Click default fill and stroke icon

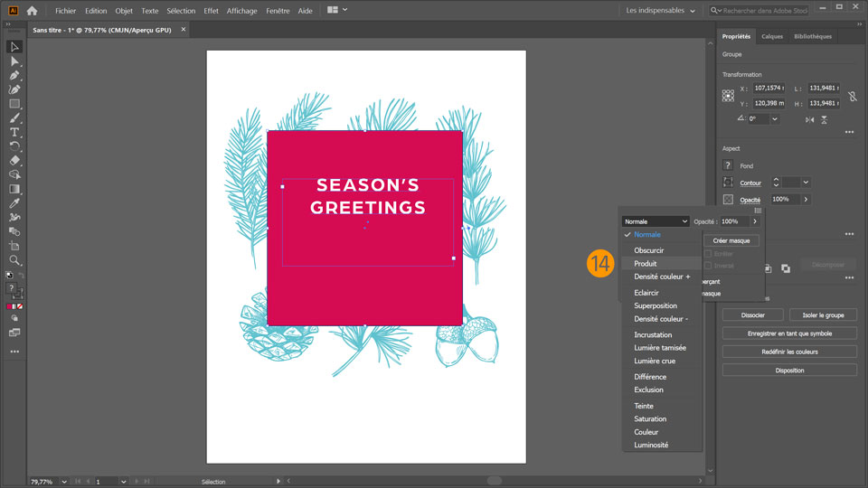coord(9,275)
